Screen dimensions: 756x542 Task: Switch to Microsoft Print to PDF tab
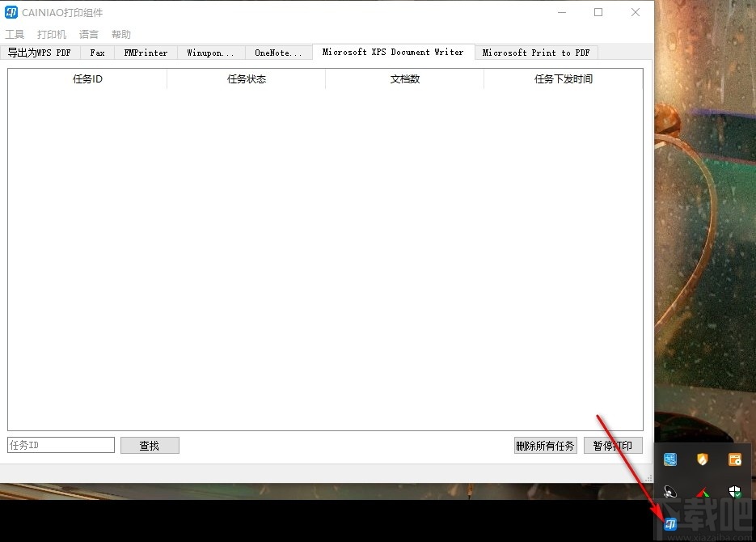pyautogui.click(x=536, y=53)
